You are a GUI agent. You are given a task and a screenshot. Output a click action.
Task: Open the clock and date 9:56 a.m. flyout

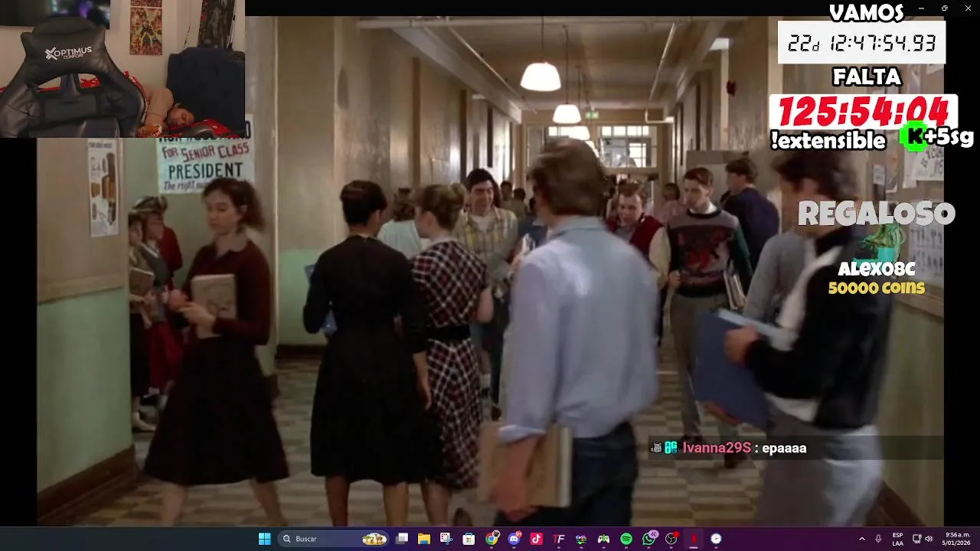[x=957, y=539]
